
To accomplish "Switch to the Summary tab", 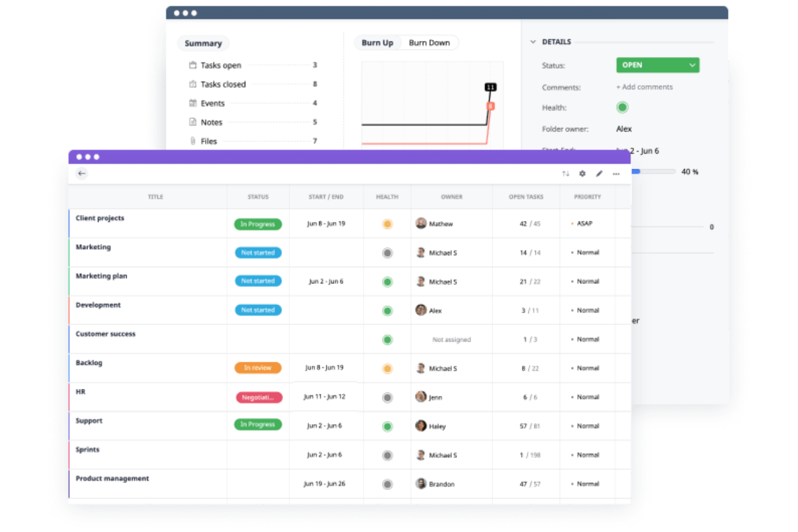I will click(203, 43).
